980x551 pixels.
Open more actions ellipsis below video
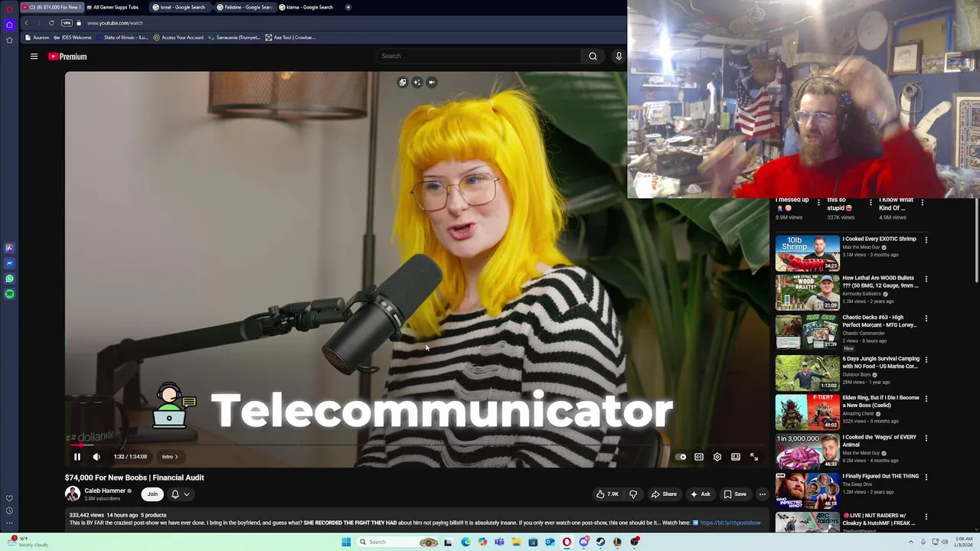pos(762,494)
